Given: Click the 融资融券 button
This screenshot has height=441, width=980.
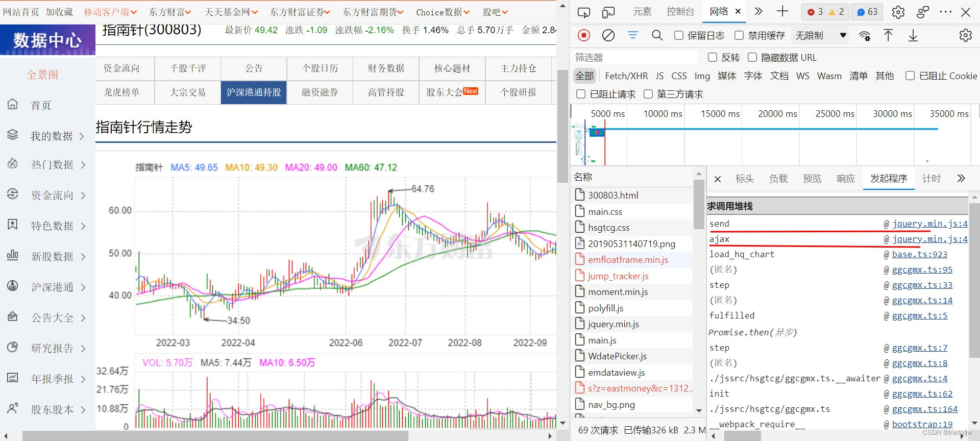Looking at the screenshot, I should [x=320, y=92].
